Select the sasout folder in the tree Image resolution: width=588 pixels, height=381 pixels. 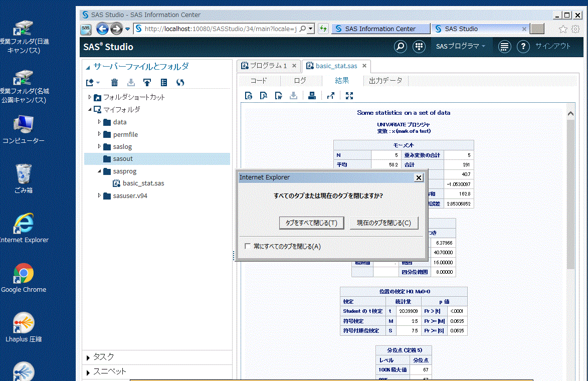pyautogui.click(x=157, y=158)
